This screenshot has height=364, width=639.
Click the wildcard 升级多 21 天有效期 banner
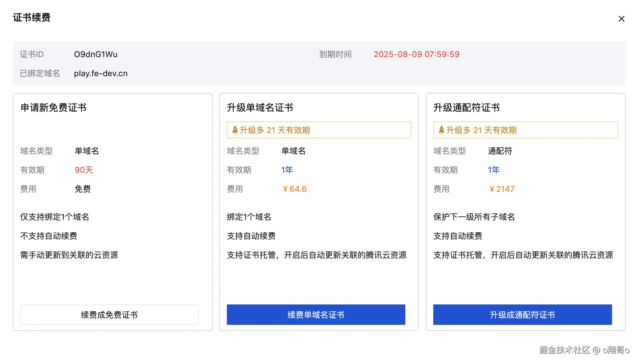click(x=525, y=130)
